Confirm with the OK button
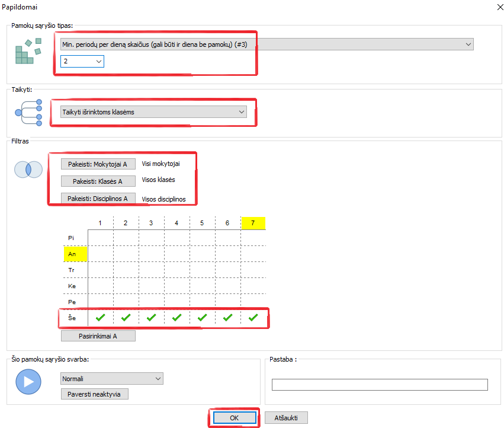The height and width of the screenshot is (428, 504). (234, 418)
